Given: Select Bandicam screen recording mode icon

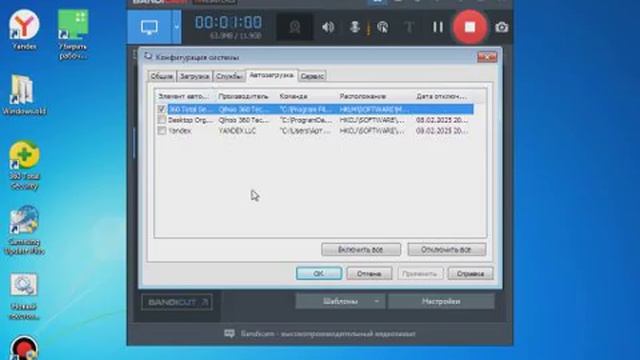Looking at the screenshot, I should pyautogui.click(x=149, y=27).
